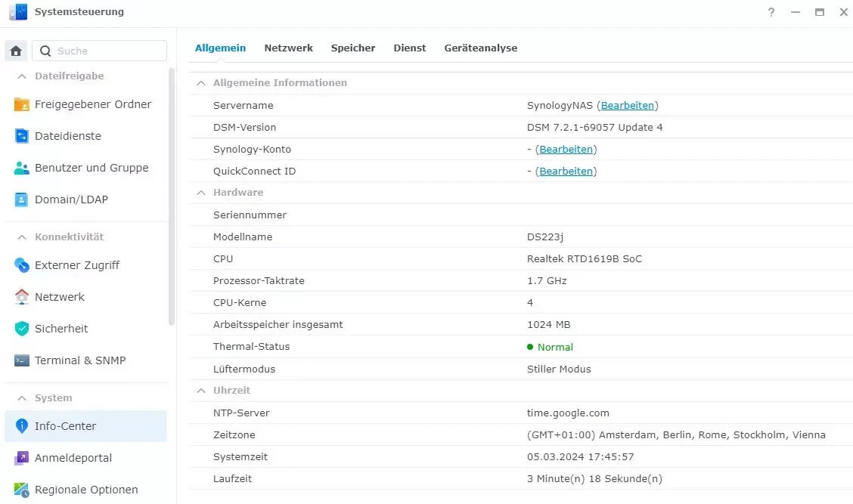Open the Sicherheit settings
The height and width of the screenshot is (504, 853).
[x=60, y=329]
